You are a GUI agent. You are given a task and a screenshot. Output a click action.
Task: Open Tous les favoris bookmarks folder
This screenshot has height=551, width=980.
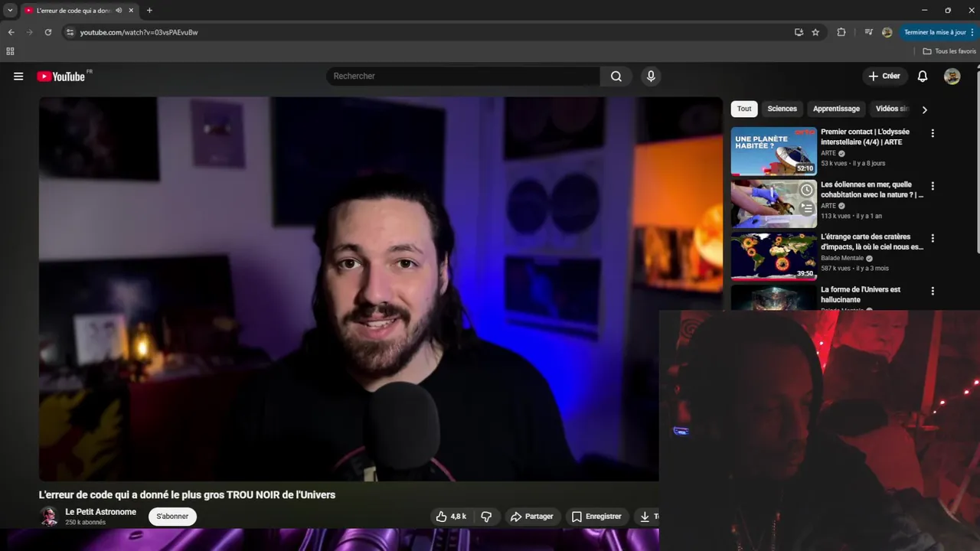click(949, 51)
